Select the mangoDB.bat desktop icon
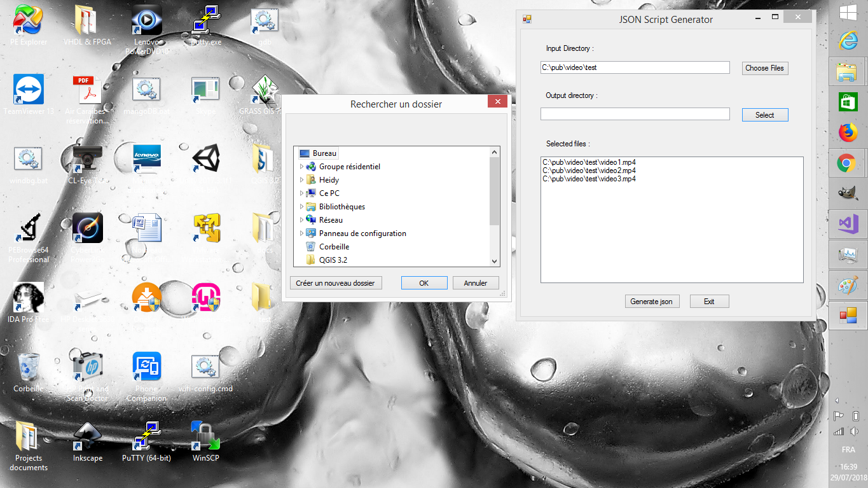Viewport: 868px width, 488px height. (147, 95)
